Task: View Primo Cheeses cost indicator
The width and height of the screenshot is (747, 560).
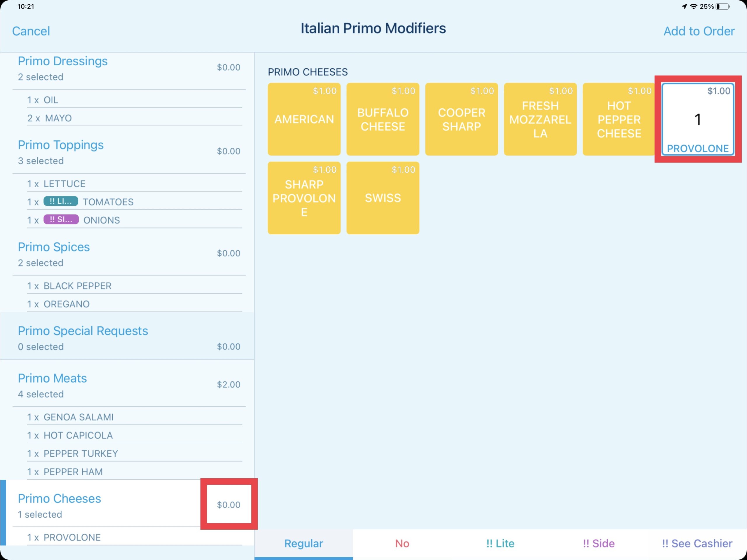Action: tap(229, 505)
